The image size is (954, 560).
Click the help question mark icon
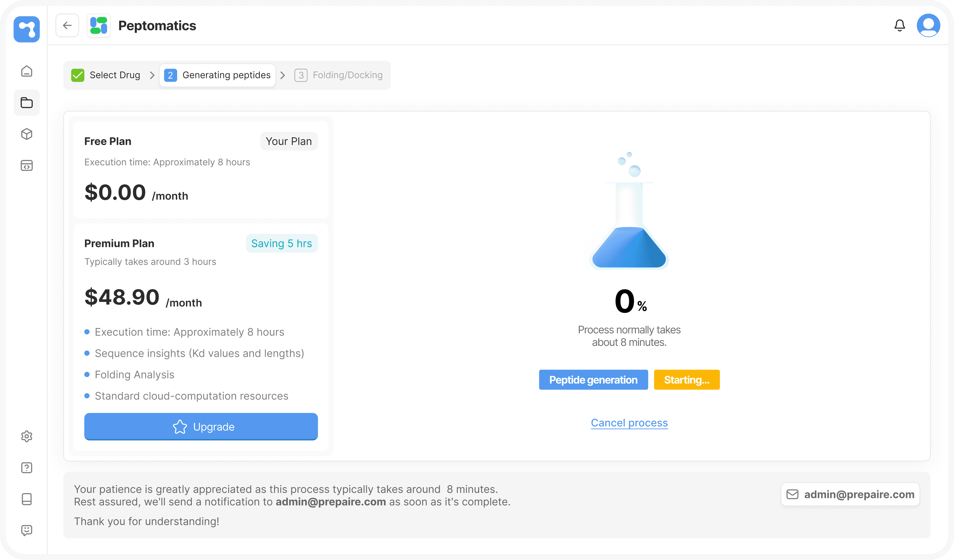click(x=26, y=468)
